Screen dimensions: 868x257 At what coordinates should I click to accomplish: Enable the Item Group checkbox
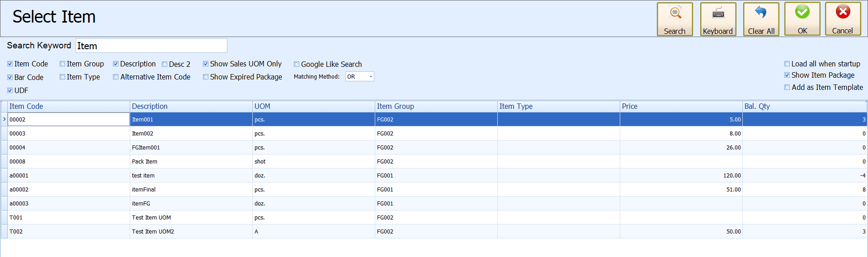click(x=62, y=64)
